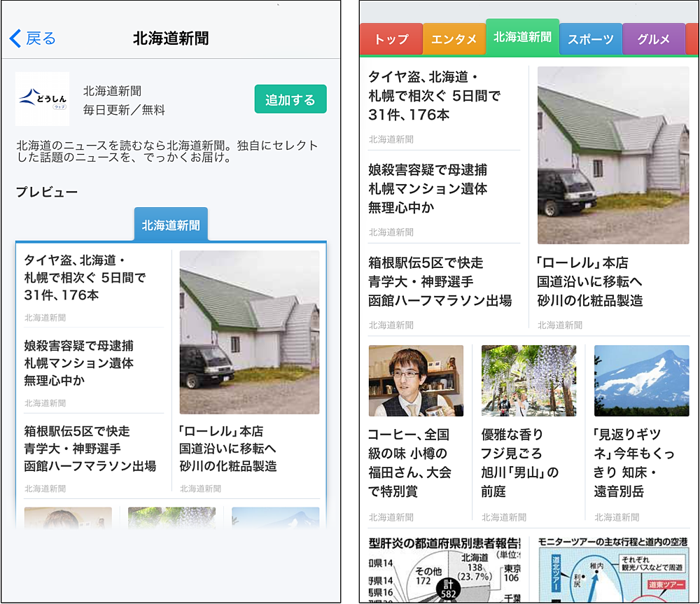Open the トップ tab
700x604 pixels.
(391, 39)
